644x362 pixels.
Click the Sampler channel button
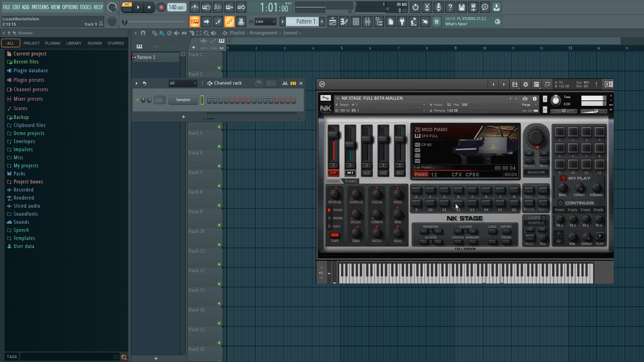coord(183,100)
